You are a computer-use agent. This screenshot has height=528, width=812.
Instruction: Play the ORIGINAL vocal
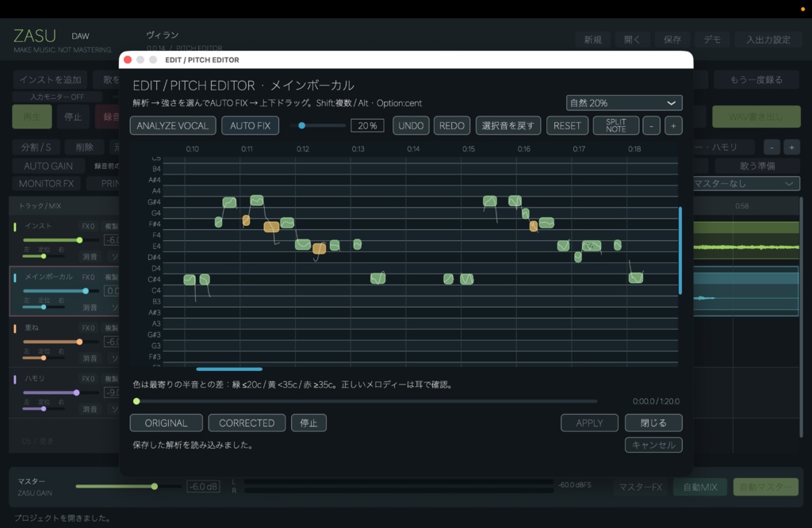(x=166, y=423)
